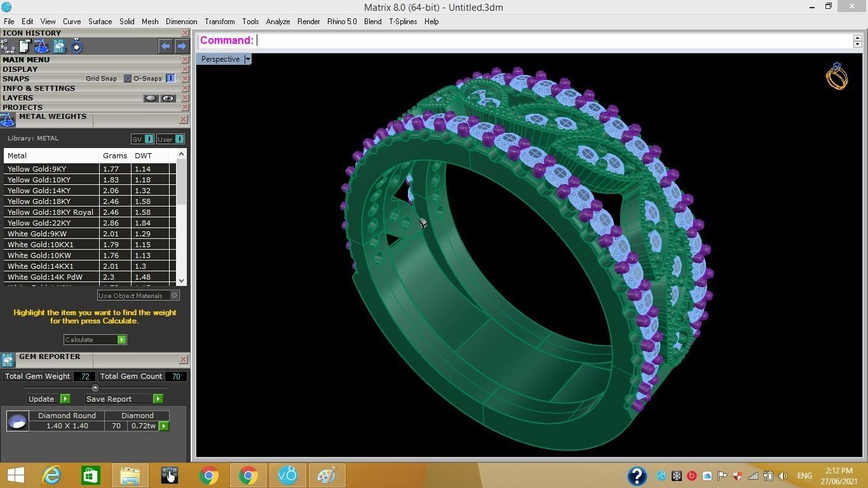Click the gold ring icon in viewport corner
868x488 pixels.
[837, 76]
